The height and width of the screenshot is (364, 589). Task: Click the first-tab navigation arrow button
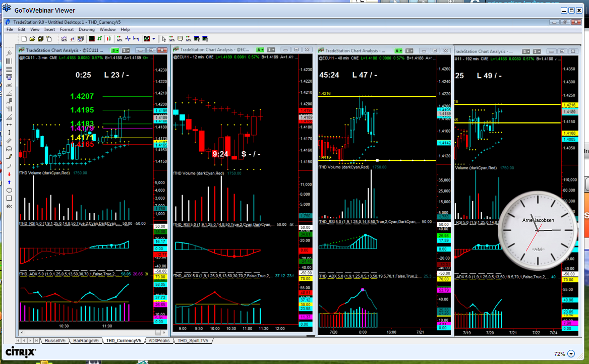(x=18, y=341)
